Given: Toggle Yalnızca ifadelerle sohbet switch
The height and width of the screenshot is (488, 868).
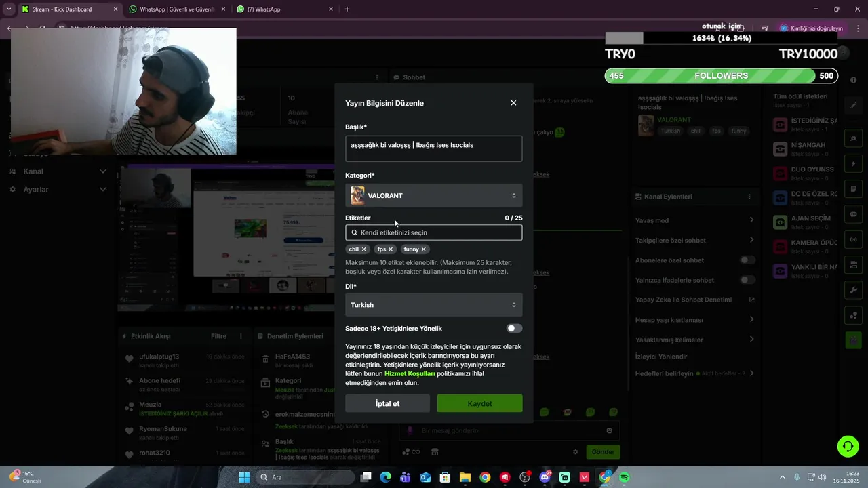Looking at the screenshot, I should click(x=747, y=280).
